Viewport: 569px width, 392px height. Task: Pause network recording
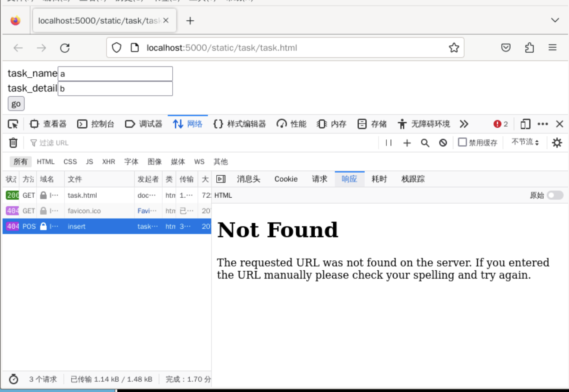(389, 143)
